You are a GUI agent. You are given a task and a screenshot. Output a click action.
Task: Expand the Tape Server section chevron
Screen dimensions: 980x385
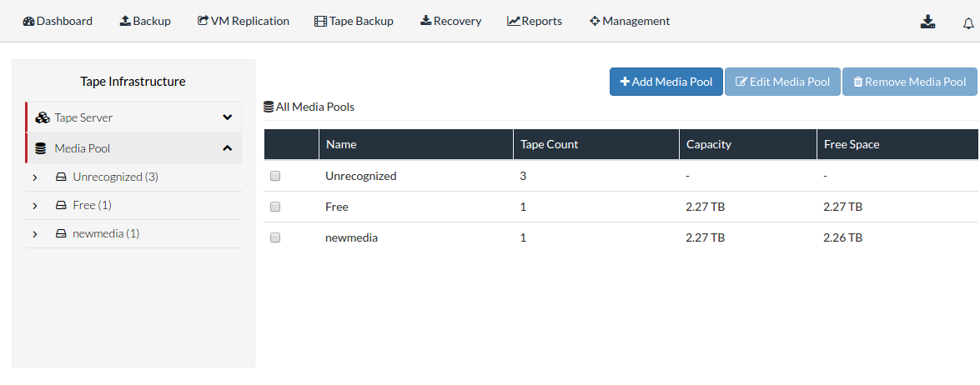(228, 117)
